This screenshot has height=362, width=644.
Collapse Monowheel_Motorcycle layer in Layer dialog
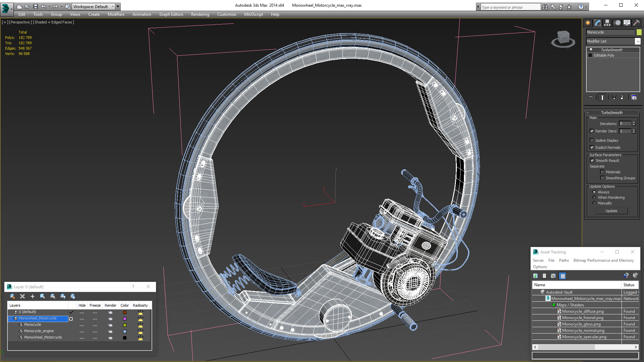coord(10,318)
